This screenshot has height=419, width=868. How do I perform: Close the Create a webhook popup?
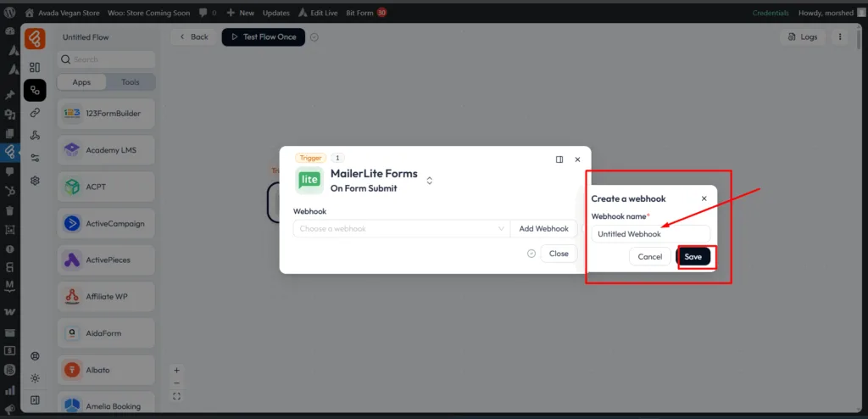[704, 198]
